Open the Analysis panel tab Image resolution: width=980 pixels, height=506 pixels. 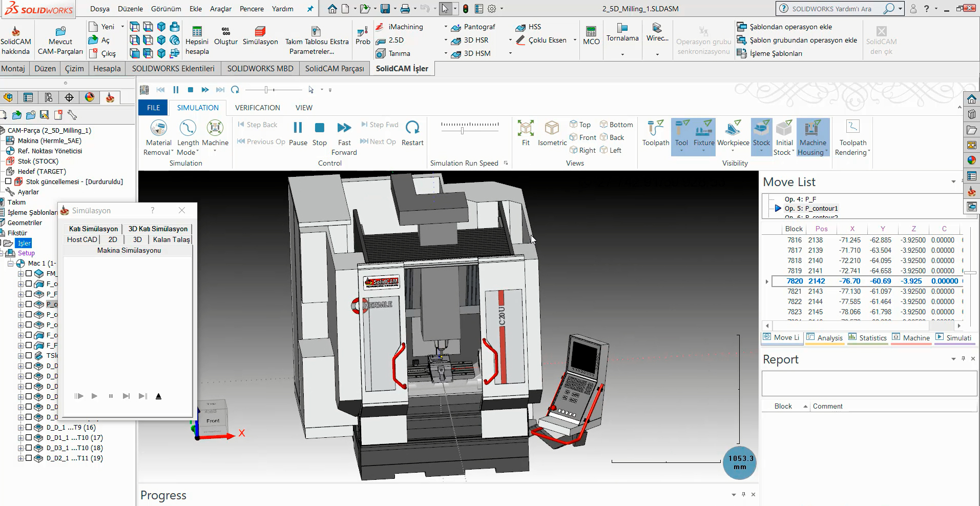pos(825,338)
